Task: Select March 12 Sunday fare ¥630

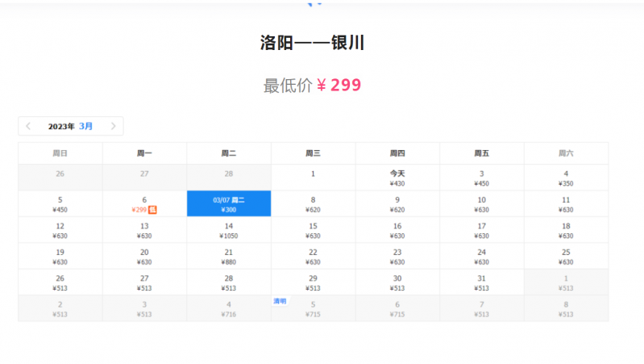Action: pyautogui.click(x=60, y=231)
